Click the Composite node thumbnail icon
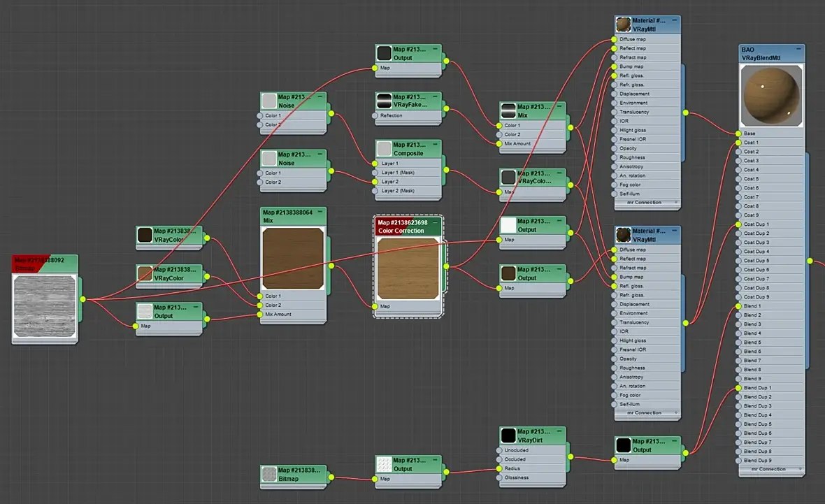This screenshot has height=504, width=825. (384, 149)
